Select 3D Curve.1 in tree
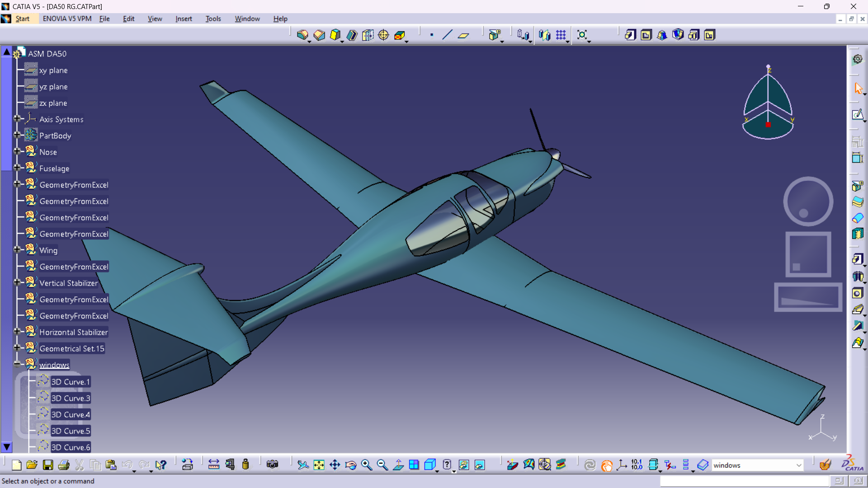The height and width of the screenshot is (488, 868). coord(71,382)
